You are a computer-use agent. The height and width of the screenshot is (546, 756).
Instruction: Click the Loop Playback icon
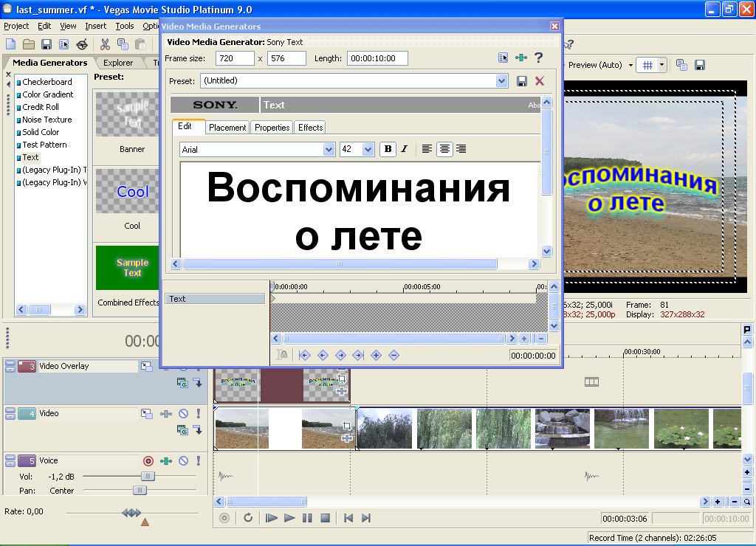pyautogui.click(x=248, y=519)
